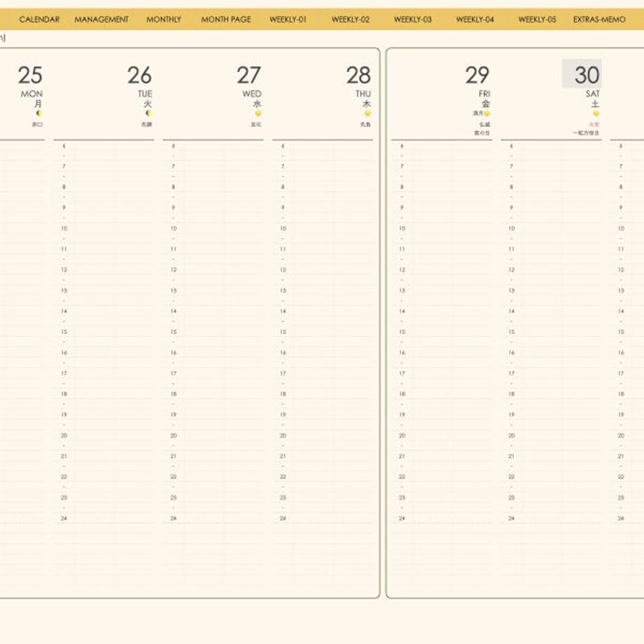Image resolution: width=644 pixels, height=644 pixels.
Task: Go to the MONTHLY tab
Action: 164,20
